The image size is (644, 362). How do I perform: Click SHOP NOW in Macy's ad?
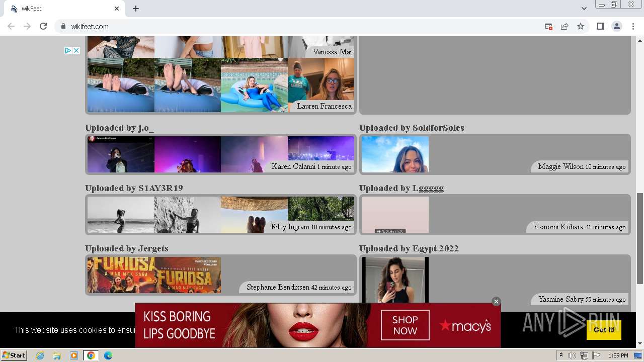click(x=405, y=325)
